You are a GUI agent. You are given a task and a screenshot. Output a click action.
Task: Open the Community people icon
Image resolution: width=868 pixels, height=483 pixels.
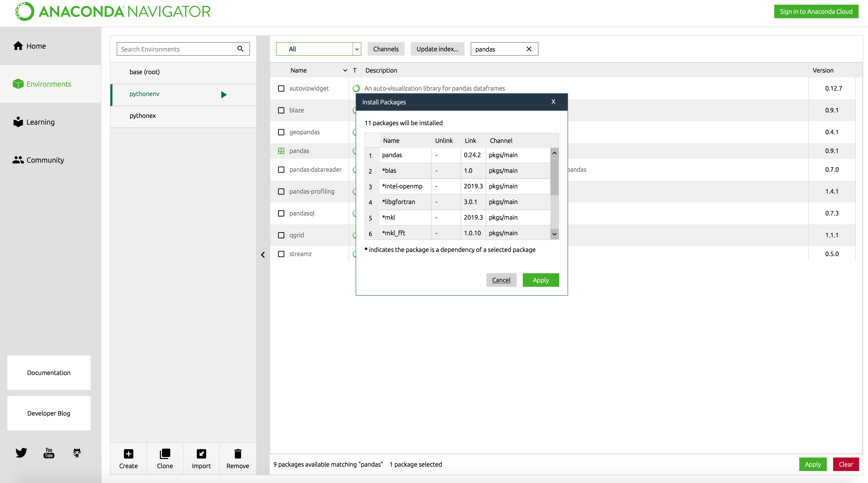click(18, 160)
